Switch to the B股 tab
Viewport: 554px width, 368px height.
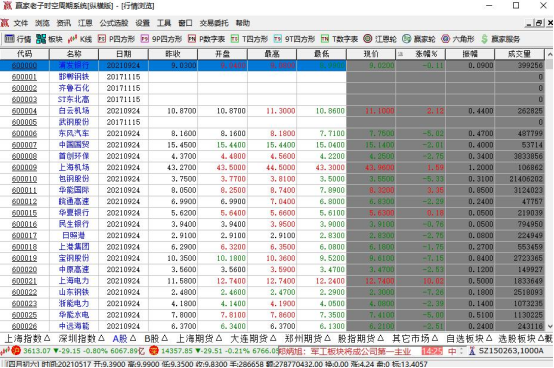point(152,339)
